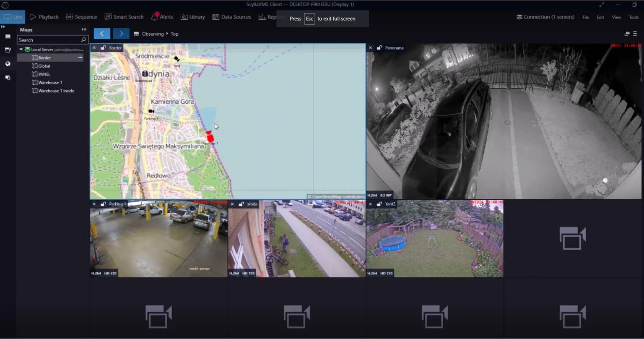Go back with the left arrow button
Screen dimensions: 644x339
pyautogui.click(x=102, y=34)
